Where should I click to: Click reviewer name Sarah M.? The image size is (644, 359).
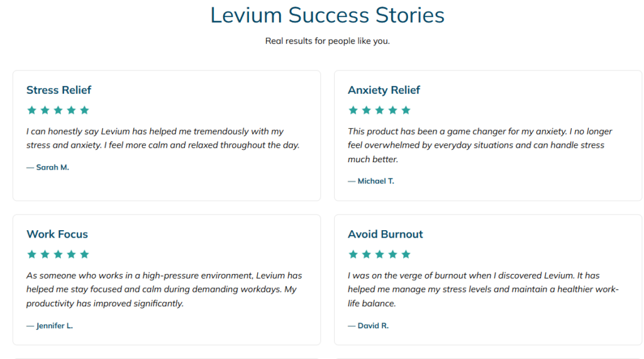52,167
